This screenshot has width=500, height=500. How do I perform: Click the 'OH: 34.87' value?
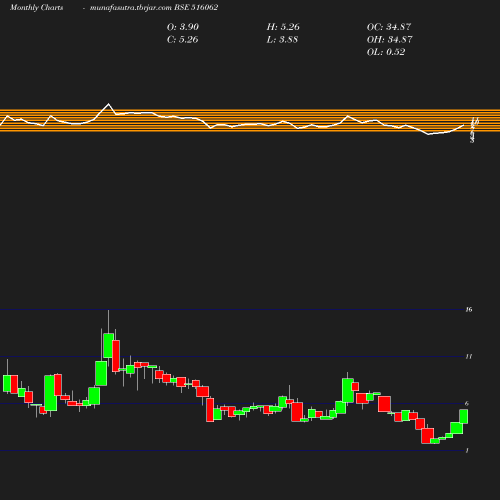point(389,39)
